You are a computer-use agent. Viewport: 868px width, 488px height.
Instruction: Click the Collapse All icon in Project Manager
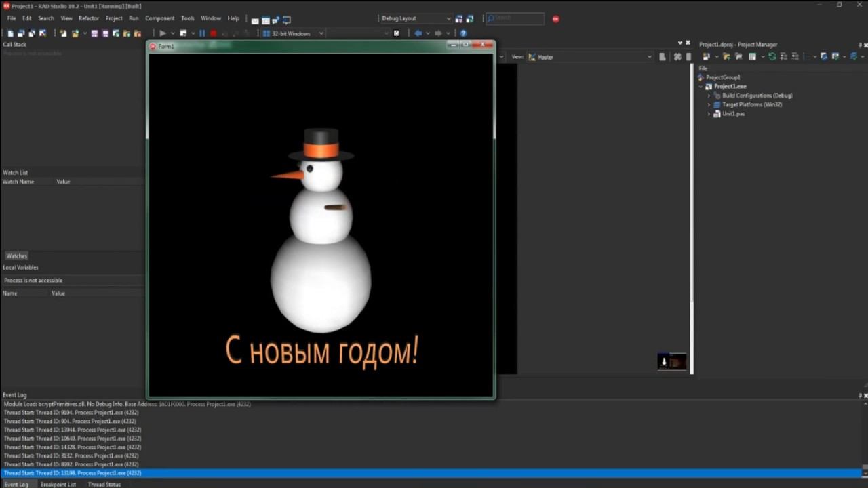[794, 57]
